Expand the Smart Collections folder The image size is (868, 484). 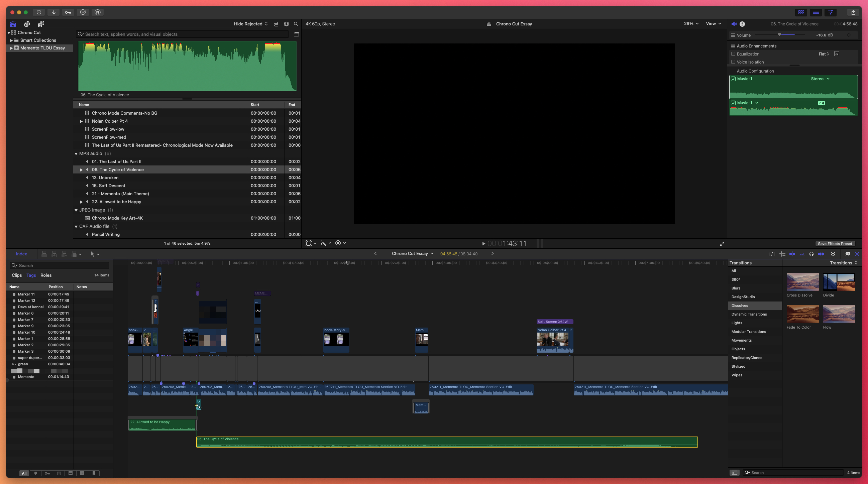(11, 40)
